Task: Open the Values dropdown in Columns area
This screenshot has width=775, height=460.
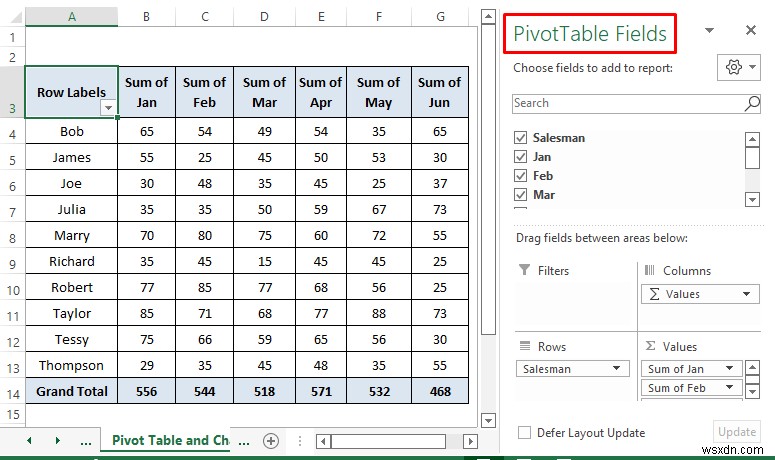Action: pyautogui.click(x=746, y=294)
